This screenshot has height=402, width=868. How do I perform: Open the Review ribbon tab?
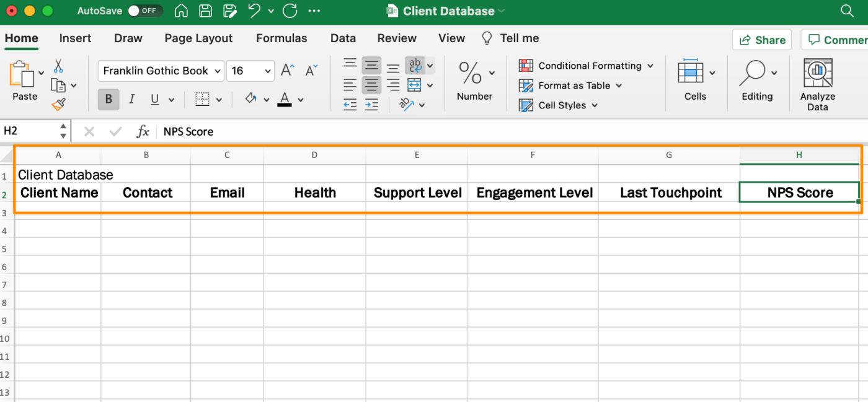point(397,38)
